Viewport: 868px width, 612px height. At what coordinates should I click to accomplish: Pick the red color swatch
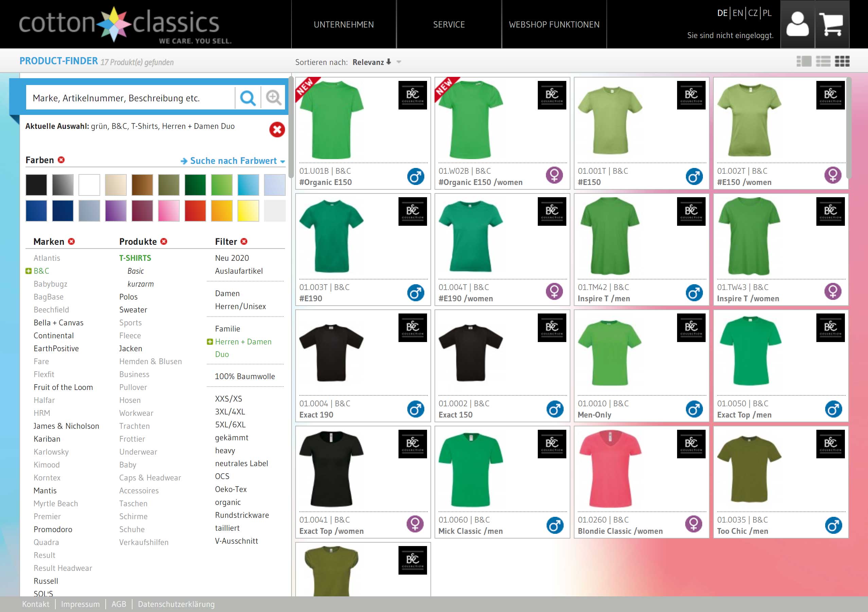195,211
